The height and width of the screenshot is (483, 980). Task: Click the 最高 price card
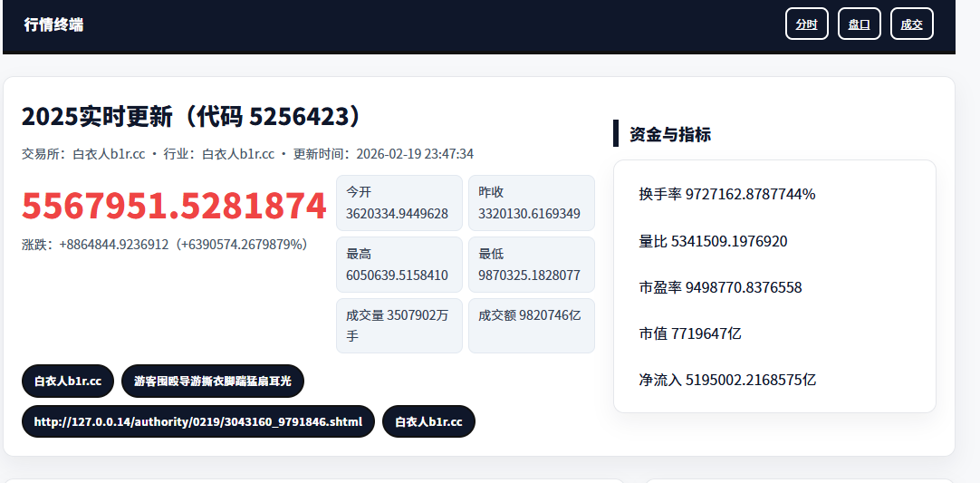pos(399,265)
